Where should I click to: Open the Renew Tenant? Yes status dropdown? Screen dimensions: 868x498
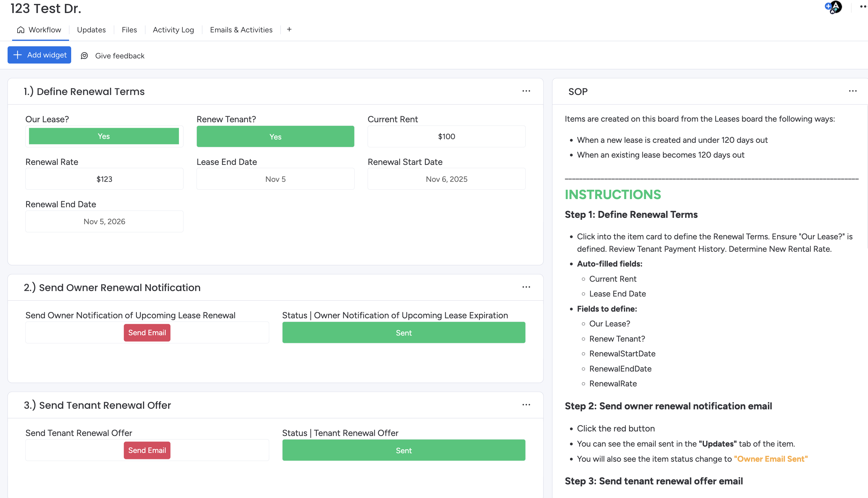pyautogui.click(x=275, y=136)
